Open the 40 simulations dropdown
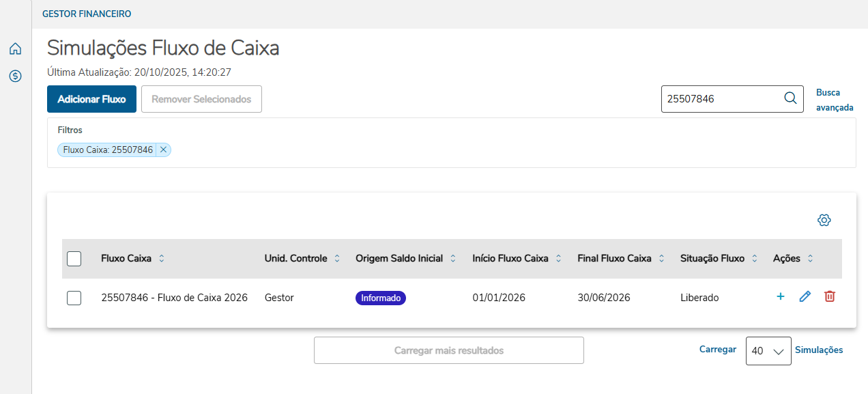The height and width of the screenshot is (394, 868). click(x=768, y=351)
